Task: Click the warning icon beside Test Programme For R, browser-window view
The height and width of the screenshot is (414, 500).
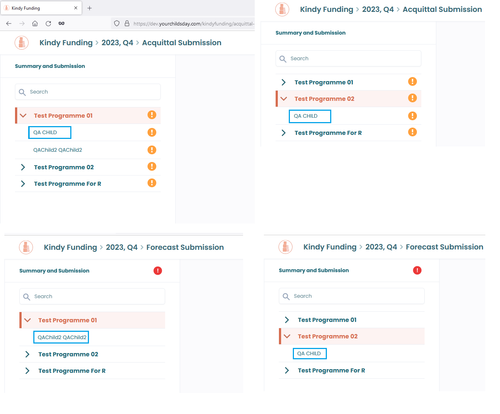Action: click(x=152, y=183)
